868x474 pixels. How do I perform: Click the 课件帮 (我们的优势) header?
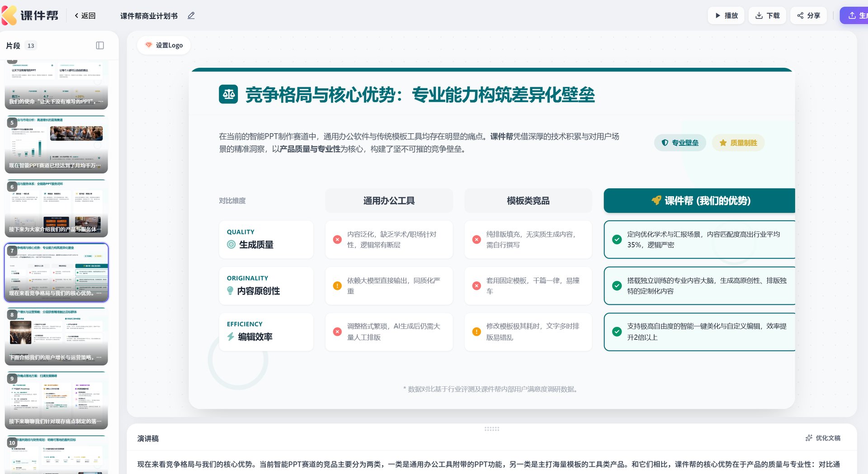pyautogui.click(x=699, y=200)
